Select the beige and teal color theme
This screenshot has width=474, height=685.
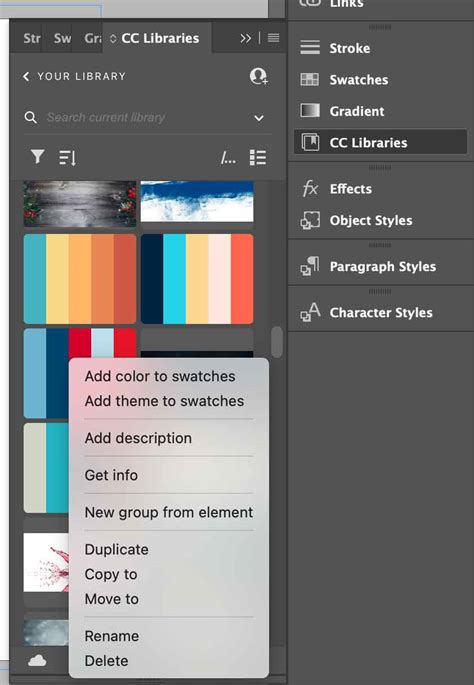click(46, 467)
